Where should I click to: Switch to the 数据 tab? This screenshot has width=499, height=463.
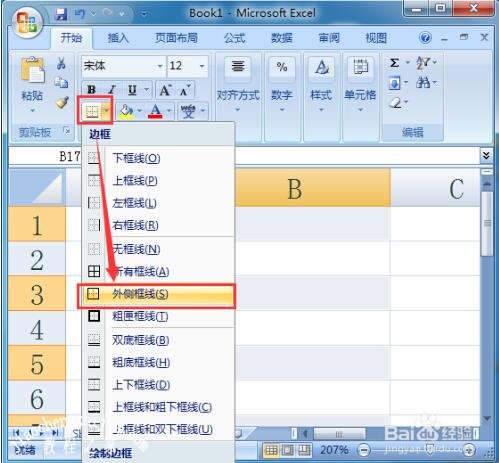(x=282, y=38)
